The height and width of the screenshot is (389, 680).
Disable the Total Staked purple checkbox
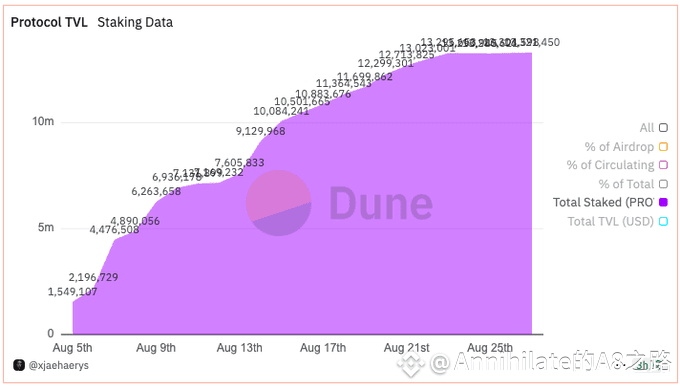click(663, 202)
